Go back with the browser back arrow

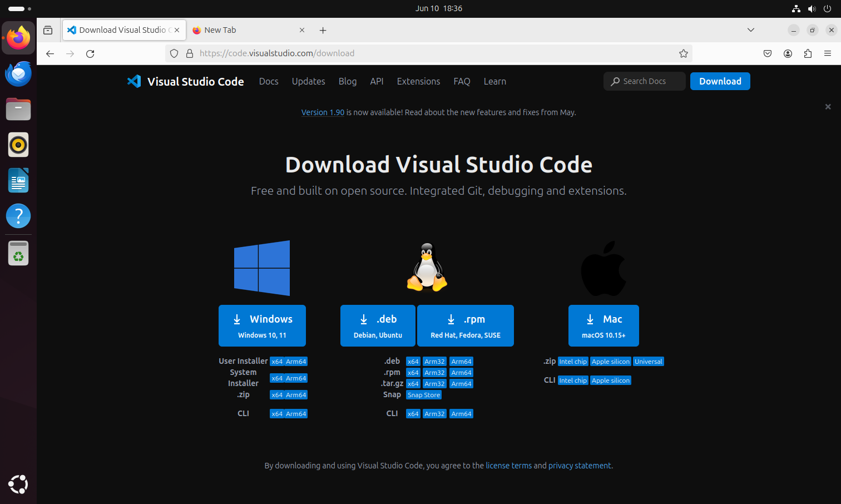50,53
